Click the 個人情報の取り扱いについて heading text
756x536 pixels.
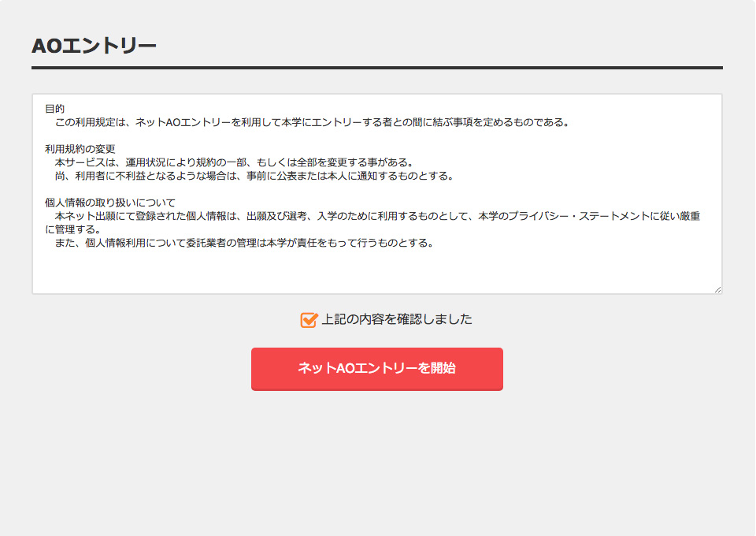pos(110,203)
